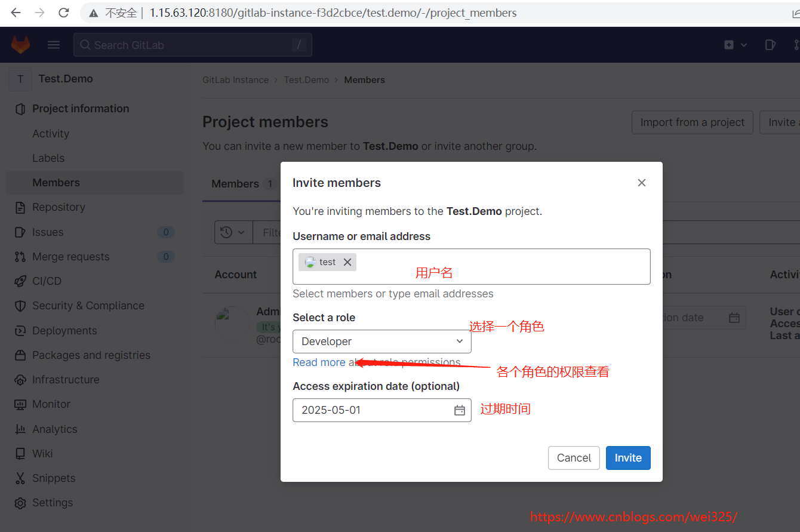
Task: Click the CI/CD rocket icon
Action: coord(20,281)
